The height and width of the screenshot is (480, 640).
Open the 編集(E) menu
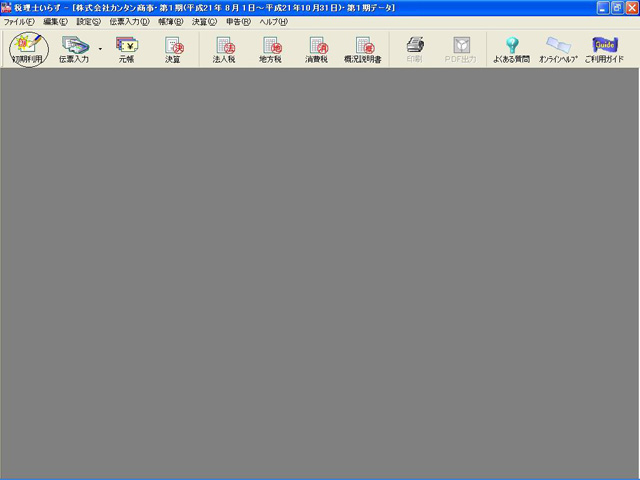coord(56,21)
